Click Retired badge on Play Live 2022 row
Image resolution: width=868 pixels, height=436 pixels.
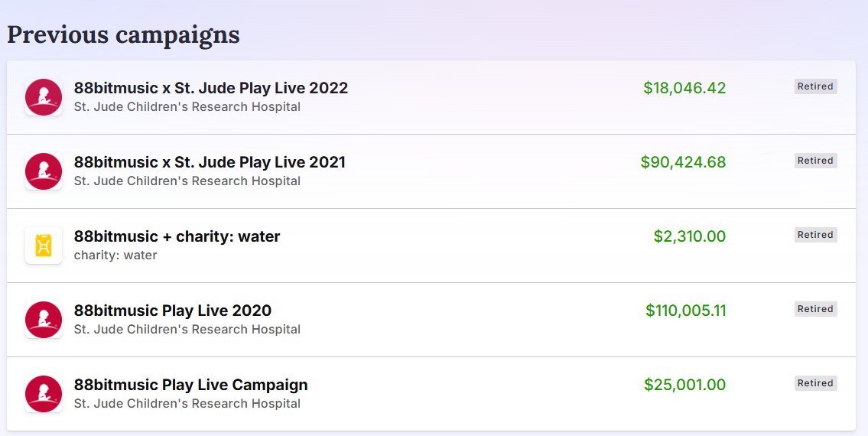point(815,86)
